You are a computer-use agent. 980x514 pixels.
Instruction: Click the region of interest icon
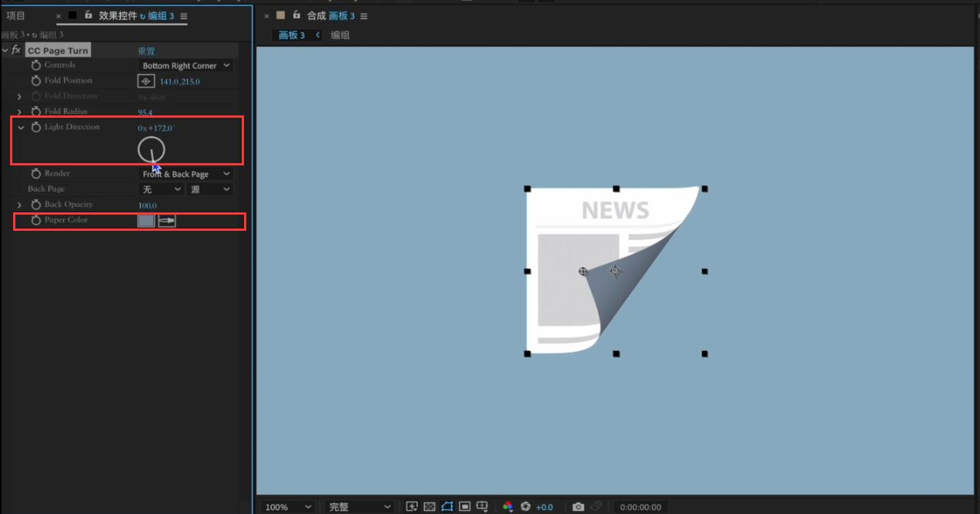pos(465,506)
